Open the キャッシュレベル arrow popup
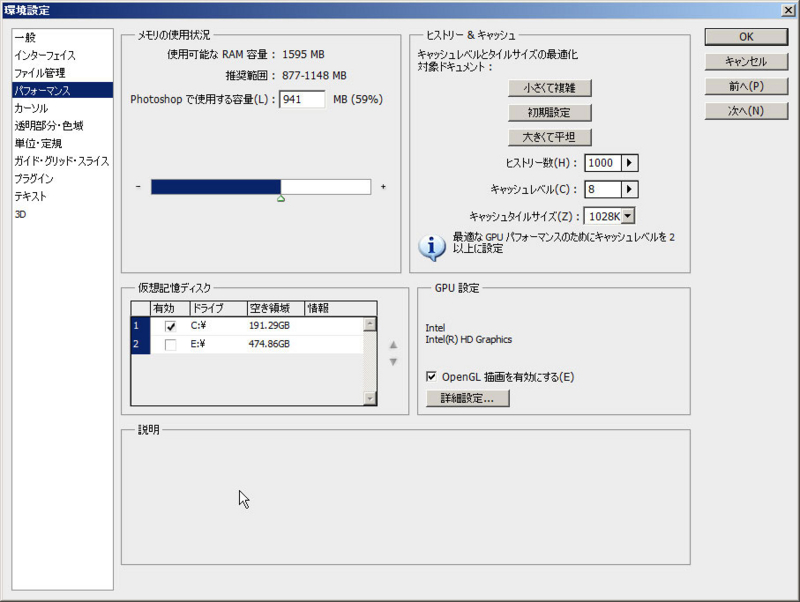Image resolution: width=800 pixels, height=602 pixels. tap(630, 189)
